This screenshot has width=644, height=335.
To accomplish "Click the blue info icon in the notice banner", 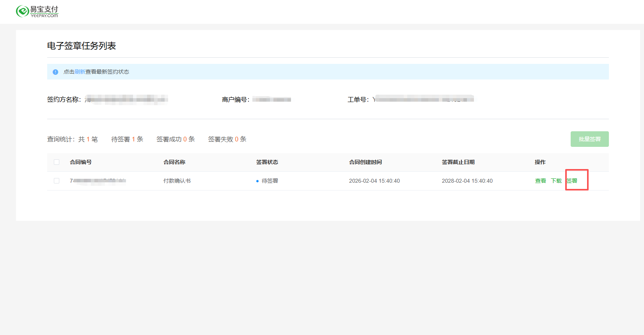I will click(x=55, y=72).
